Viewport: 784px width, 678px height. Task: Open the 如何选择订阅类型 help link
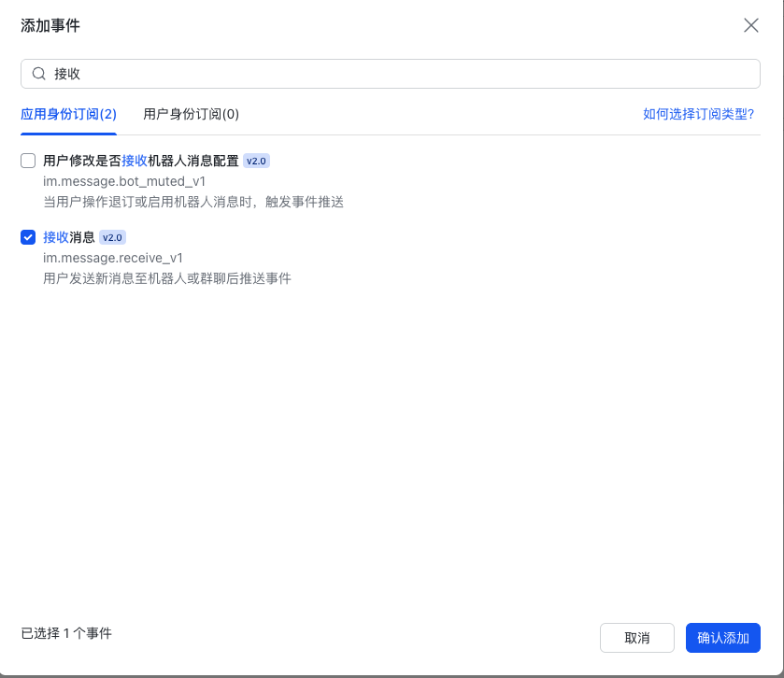point(700,114)
